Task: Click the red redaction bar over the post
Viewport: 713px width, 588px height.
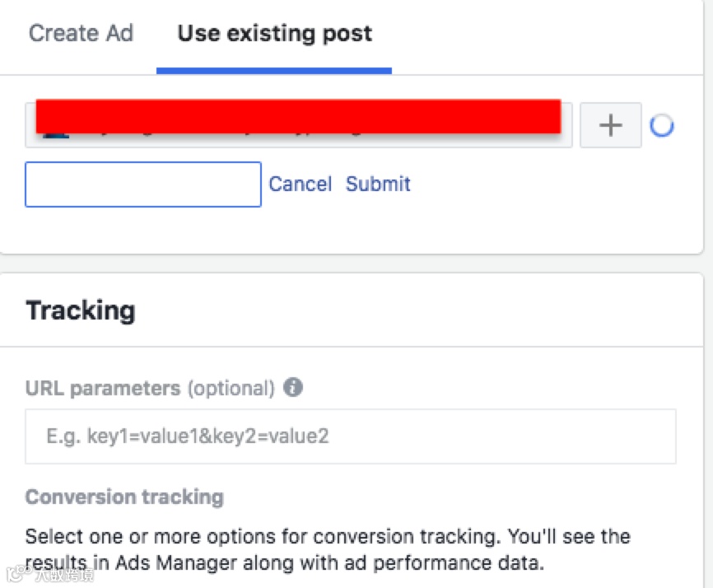Action: 298,114
